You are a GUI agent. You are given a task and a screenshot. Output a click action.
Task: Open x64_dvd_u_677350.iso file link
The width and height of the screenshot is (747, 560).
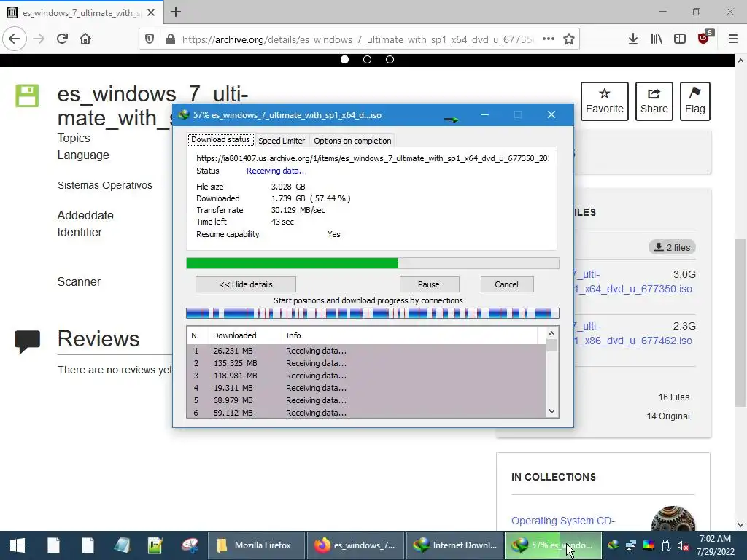(633, 281)
